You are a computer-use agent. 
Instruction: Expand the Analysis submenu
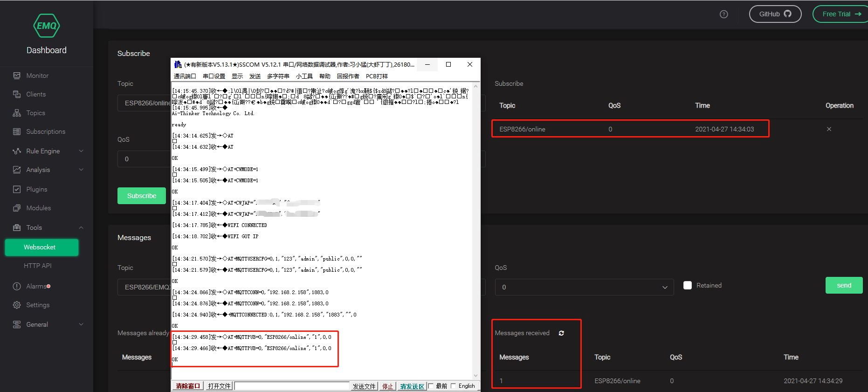click(81, 170)
